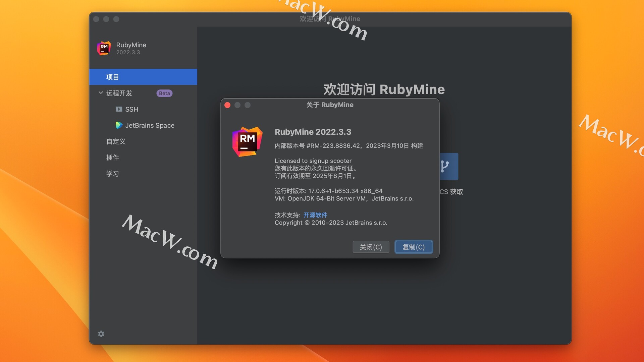Image resolution: width=644 pixels, height=362 pixels.
Task: Click the Copyright 2010–2023 JetBrains line
Action: [x=331, y=223]
